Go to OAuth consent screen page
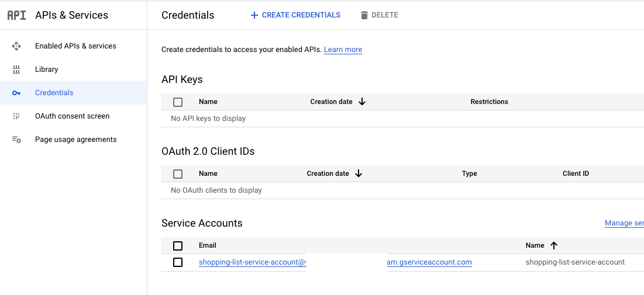The height and width of the screenshot is (295, 644). click(x=72, y=116)
